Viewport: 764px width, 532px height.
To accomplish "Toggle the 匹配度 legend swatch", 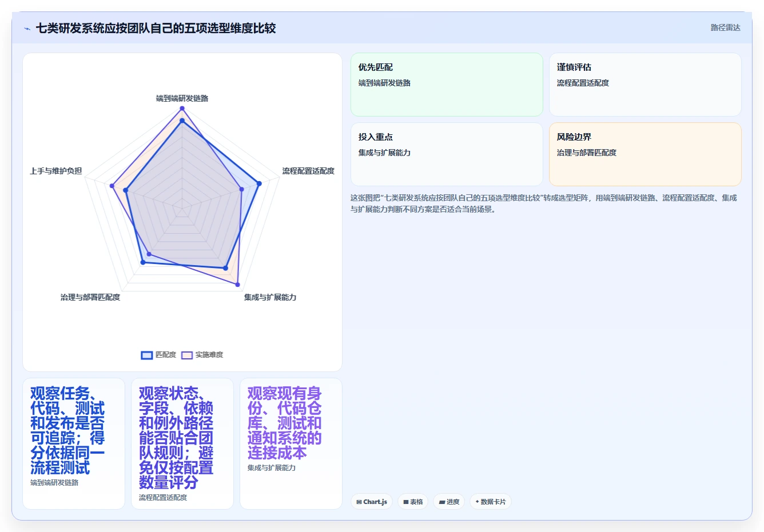I will click(147, 355).
